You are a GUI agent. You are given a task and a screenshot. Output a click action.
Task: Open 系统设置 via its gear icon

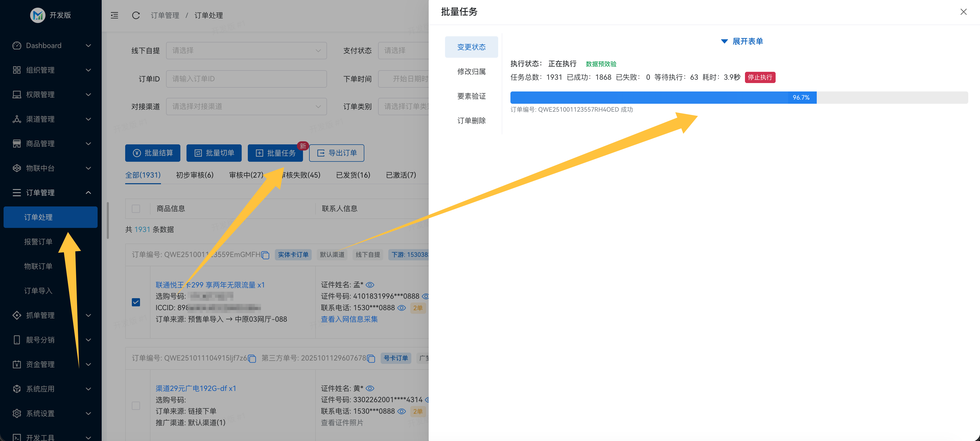(16, 413)
